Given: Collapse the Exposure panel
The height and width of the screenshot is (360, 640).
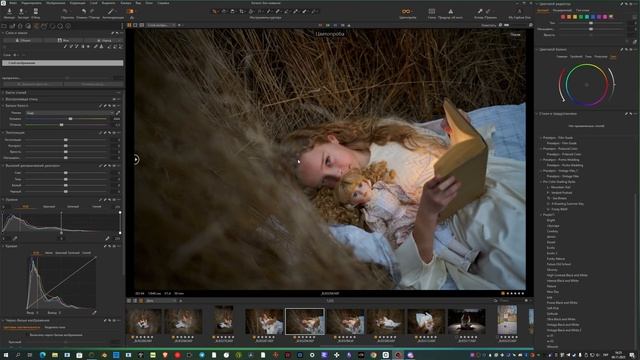Looking at the screenshot, I should [3, 133].
